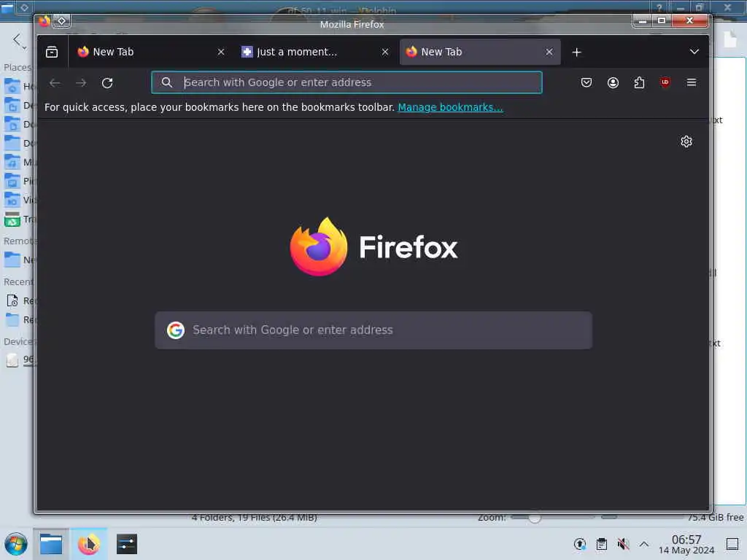Screen dimensions: 747x560
Task: Close the Just a moment... tab
Action: [385, 52]
